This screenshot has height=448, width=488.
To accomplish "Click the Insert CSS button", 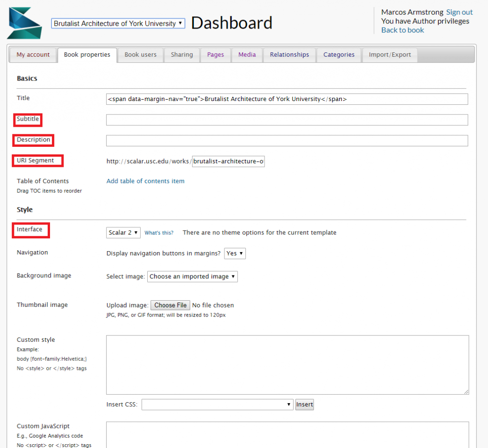I will (x=305, y=405).
